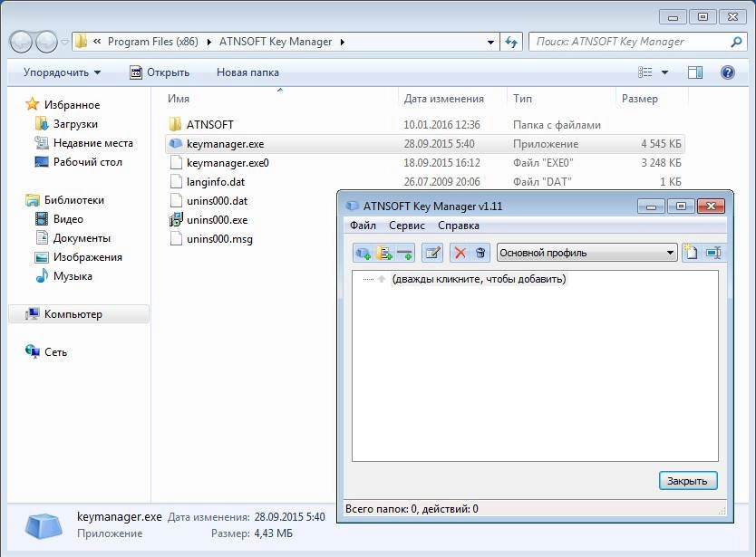
Task: Click 'Program Files (x86)' in address bar
Action: [x=153, y=42]
